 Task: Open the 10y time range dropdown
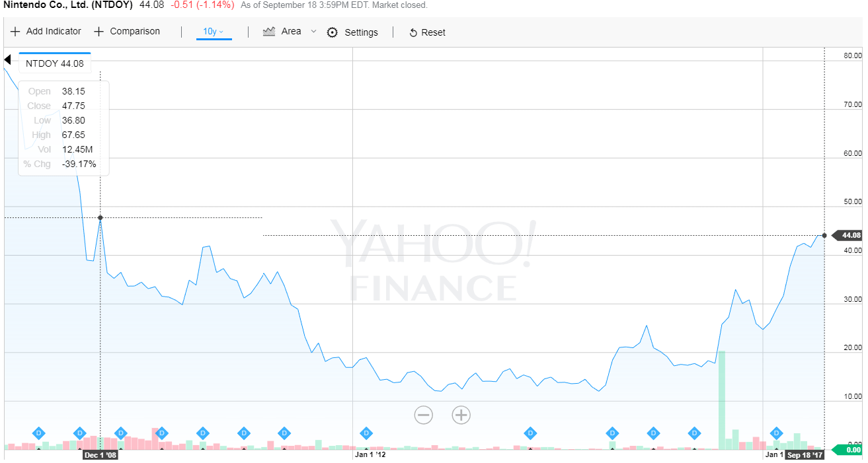212,31
